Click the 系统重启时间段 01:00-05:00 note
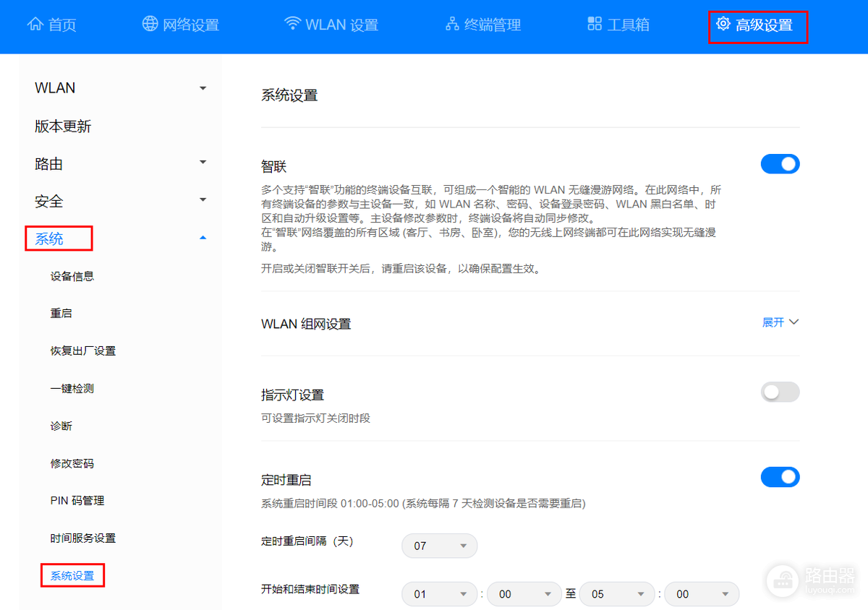 [x=423, y=503]
